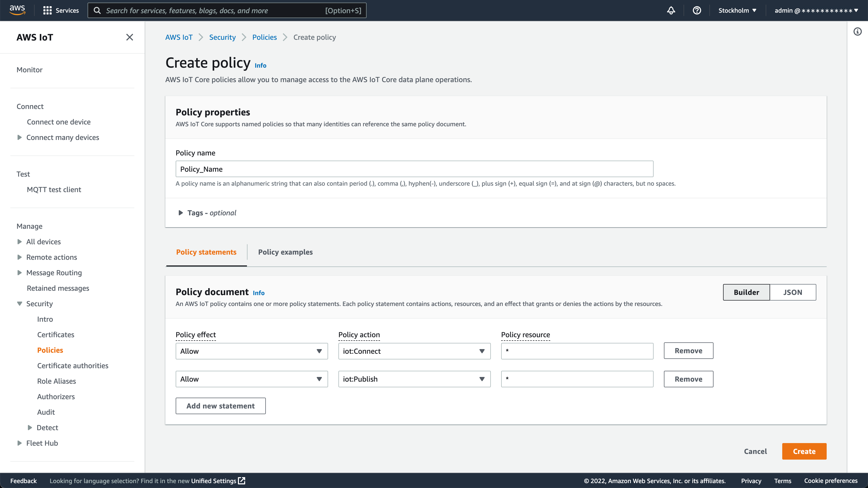Click the orange Create button
Image resolution: width=868 pixels, height=488 pixels.
804,451
